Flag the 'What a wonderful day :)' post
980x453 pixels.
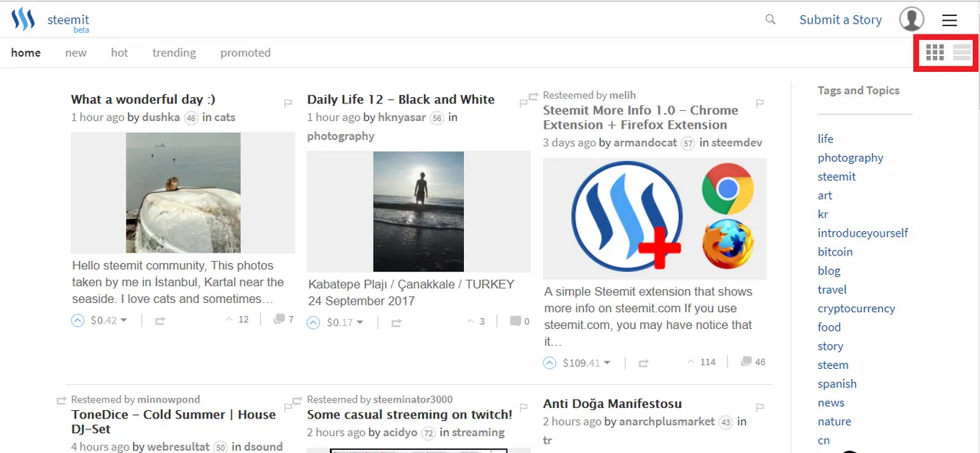tap(289, 103)
